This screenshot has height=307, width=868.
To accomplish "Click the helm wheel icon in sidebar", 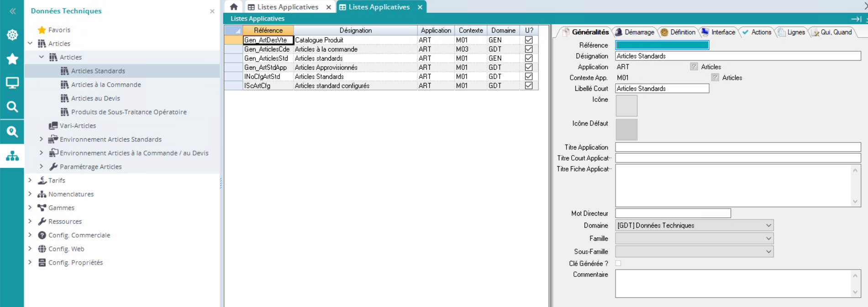I will tap(12, 35).
